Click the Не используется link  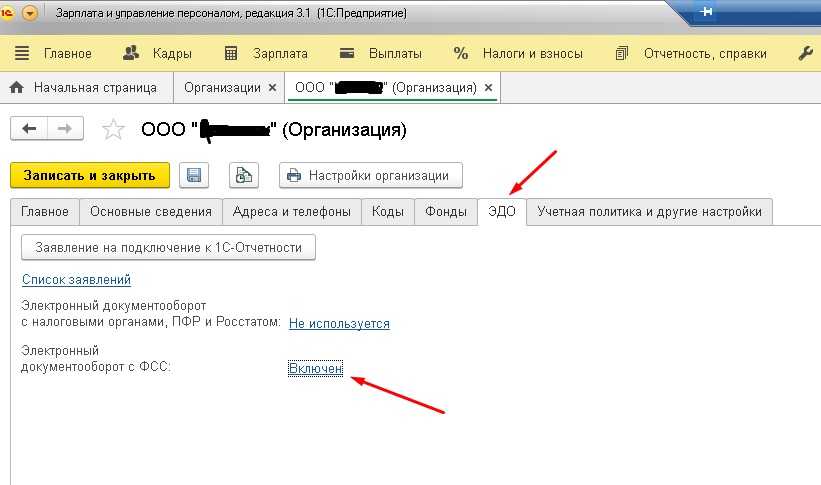[x=339, y=324]
